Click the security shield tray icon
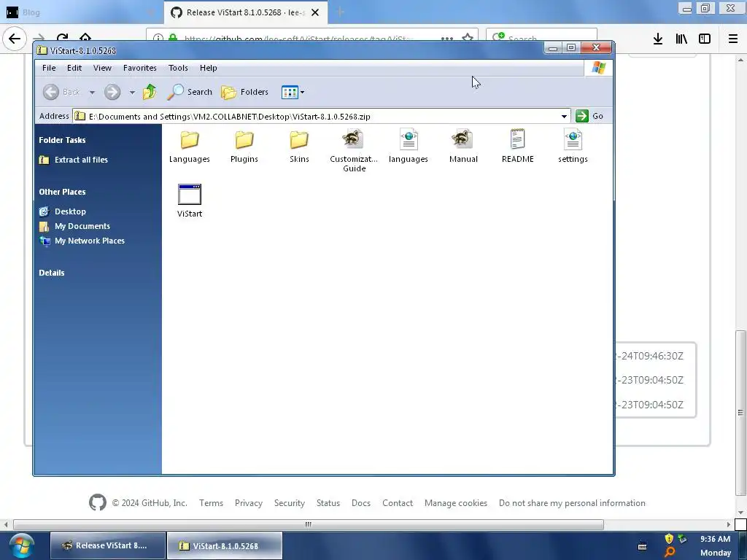 click(x=669, y=539)
